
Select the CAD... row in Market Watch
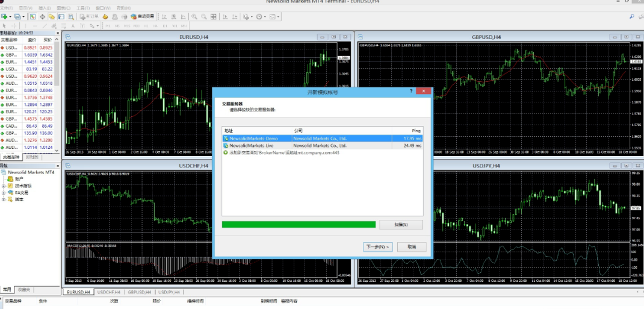[26, 126]
